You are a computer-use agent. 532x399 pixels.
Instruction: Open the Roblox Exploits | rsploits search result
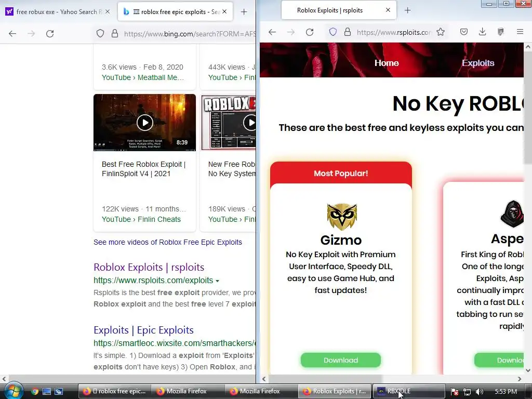pyautogui.click(x=149, y=267)
